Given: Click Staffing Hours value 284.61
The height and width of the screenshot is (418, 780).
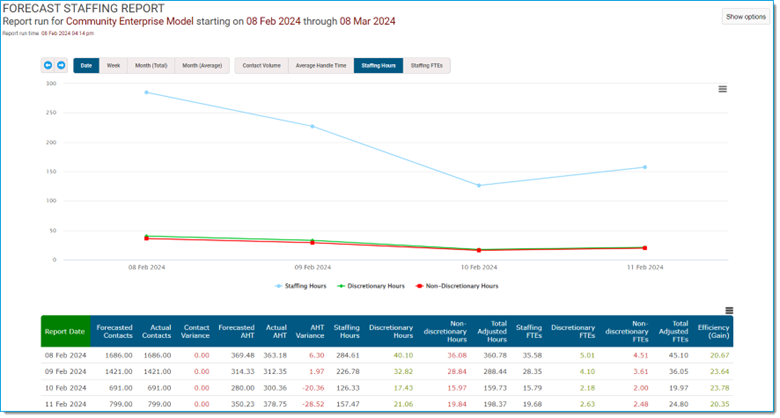Looking at the screenshot, I should [347, 355].
